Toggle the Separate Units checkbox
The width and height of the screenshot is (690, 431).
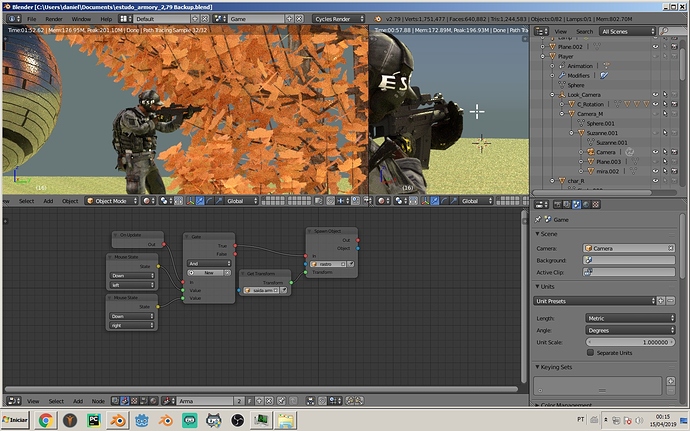click(591, 353)
